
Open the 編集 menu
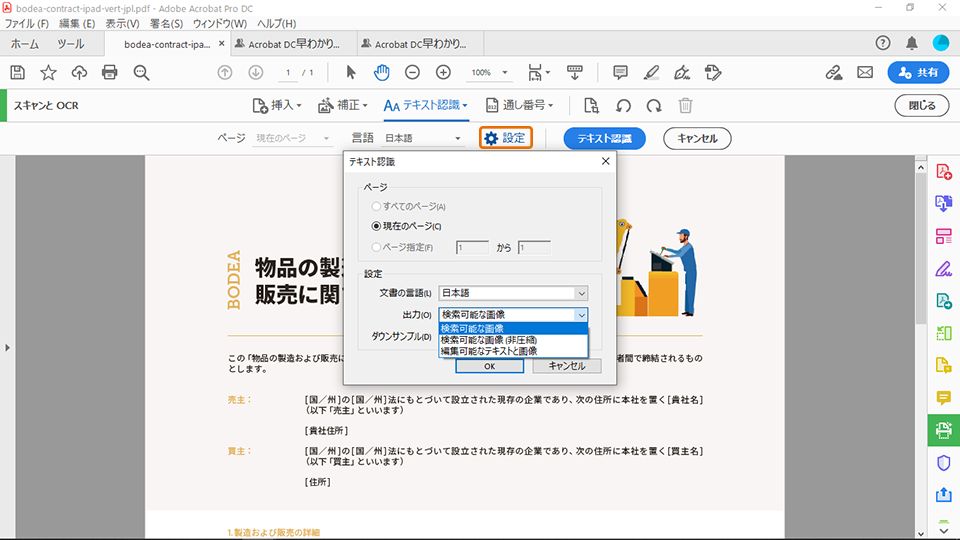click(77, 23)
